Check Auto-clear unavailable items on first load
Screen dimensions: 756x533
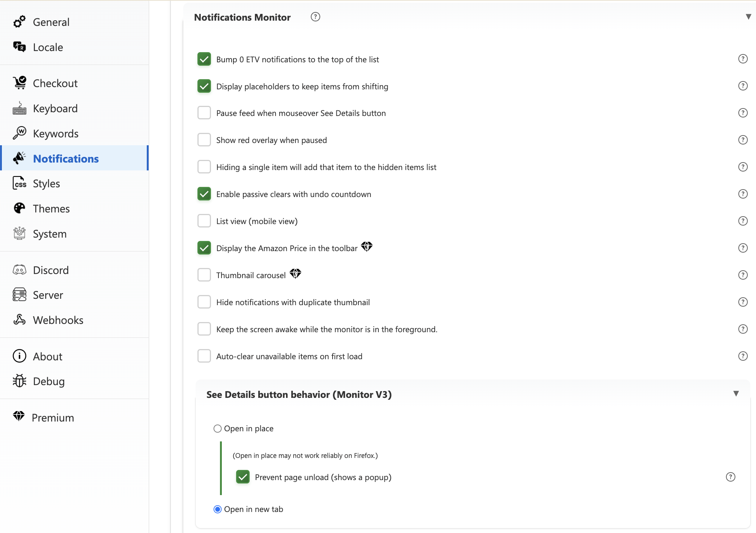(x=204, y=356)
